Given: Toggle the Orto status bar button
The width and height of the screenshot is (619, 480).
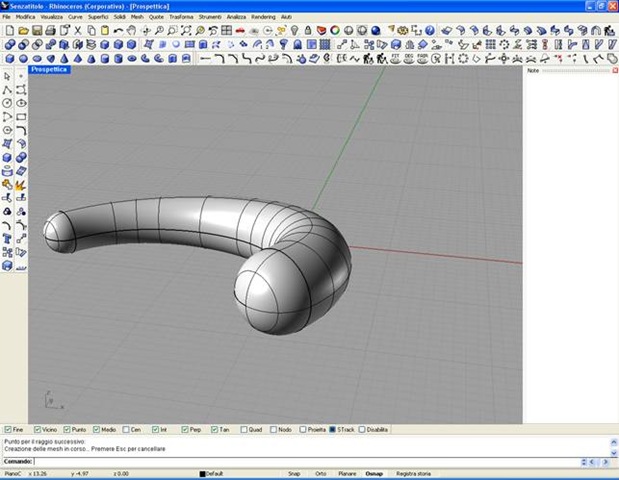Looking at the screenshot, I should tap(320, 473).
